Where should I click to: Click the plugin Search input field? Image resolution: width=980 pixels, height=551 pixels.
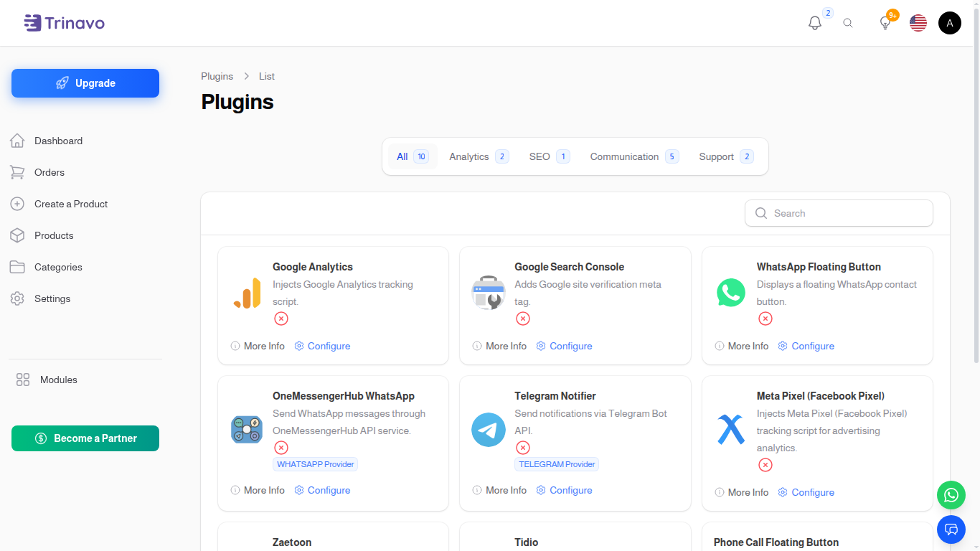(839, 213)
